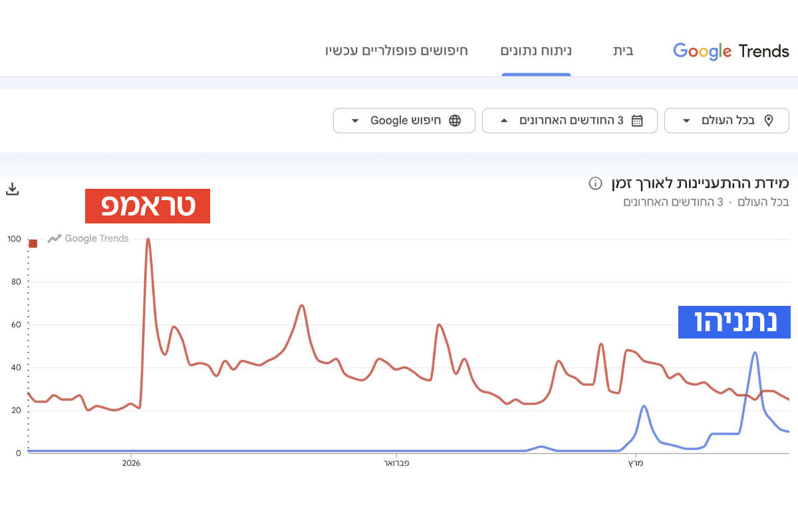Click the download chart icon
The height and width of the screenshot is (532, 798).
coord(12,189)
